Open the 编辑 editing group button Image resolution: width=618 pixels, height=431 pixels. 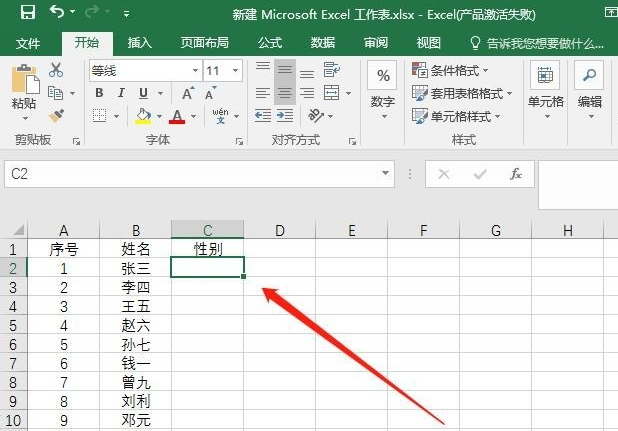tap(590, 91)
